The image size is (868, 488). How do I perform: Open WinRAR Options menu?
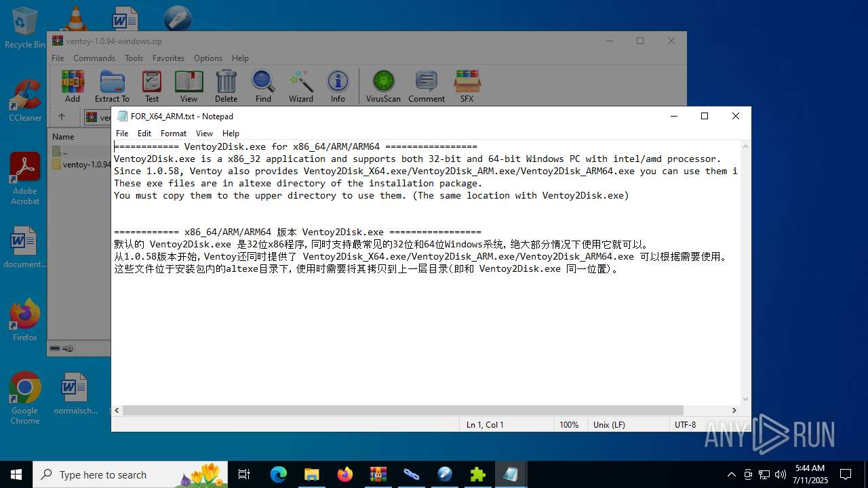coord(208,58)
